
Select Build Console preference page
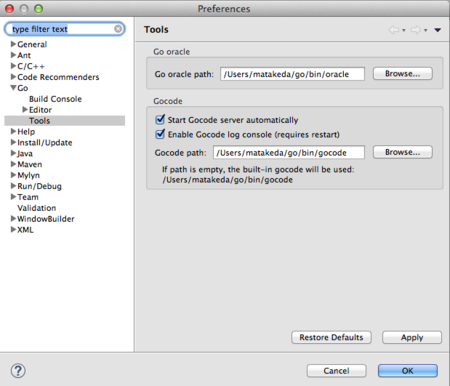click(55, 99)
